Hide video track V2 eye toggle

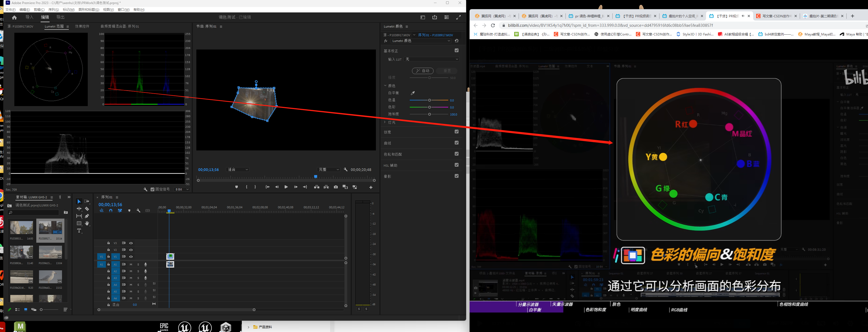pos(131,250)
